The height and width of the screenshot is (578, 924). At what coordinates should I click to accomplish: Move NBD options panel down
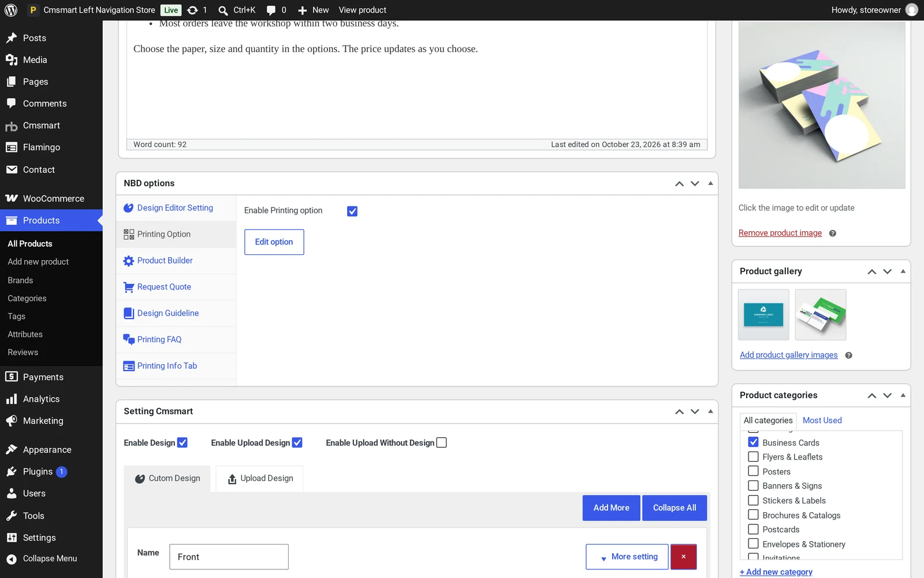coord(695,183)
